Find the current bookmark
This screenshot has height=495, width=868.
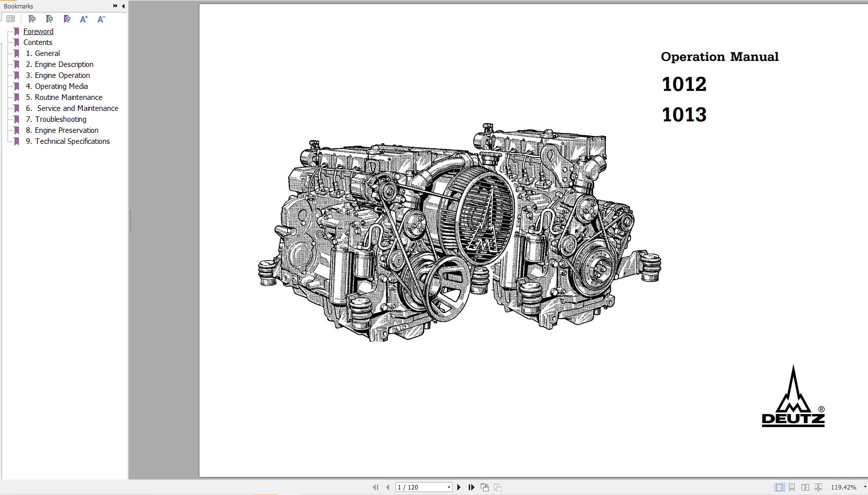pos(66,19)
